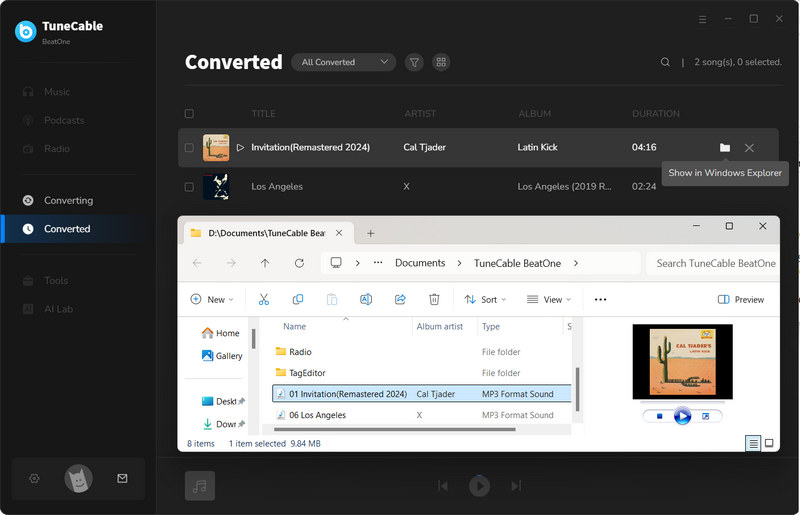Viewport: 800px width, 515px height.
Task: Open the Sort dropdown
Action: tap(485, 300)
